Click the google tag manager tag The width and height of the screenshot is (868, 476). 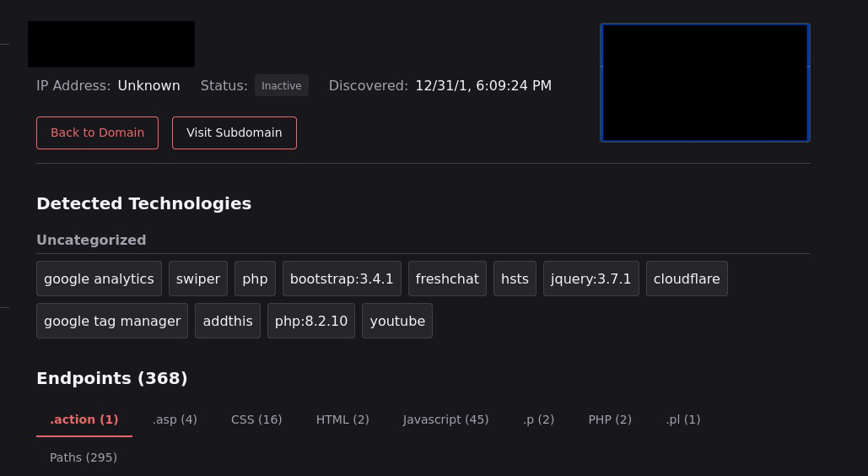[x=112, y=321]
